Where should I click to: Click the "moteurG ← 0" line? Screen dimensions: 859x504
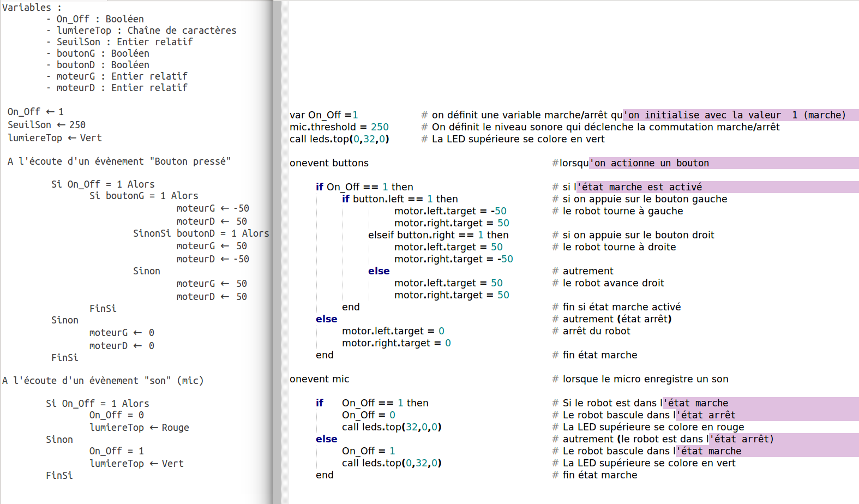point(122,333)
